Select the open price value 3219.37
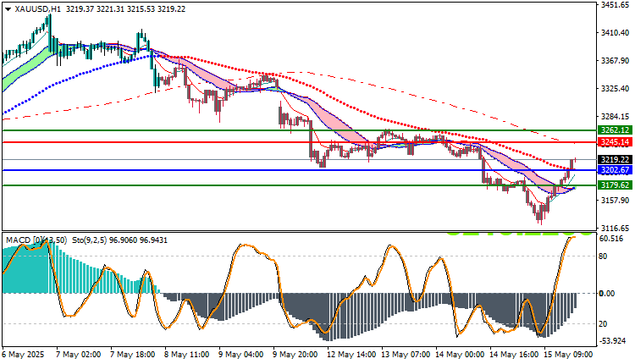635x364 pixels. [80, 9]
